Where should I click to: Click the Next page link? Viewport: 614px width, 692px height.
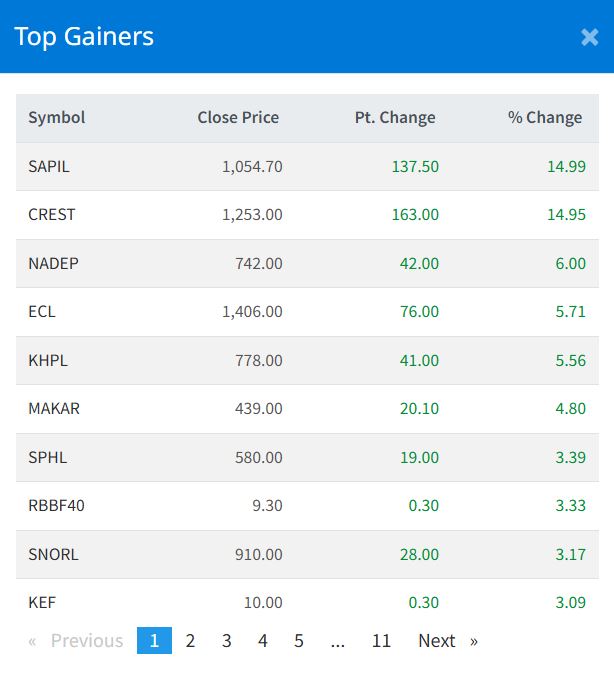pos(448,640)
